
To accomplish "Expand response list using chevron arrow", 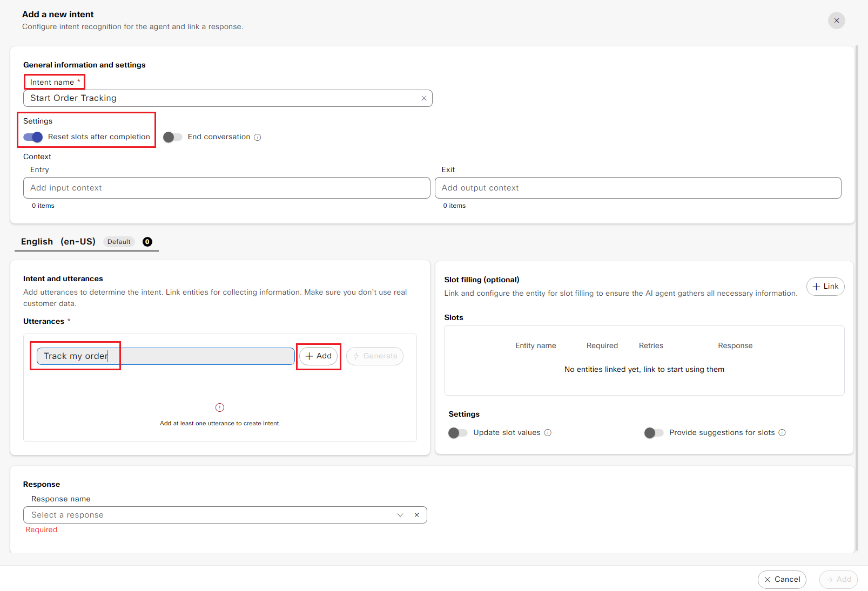I will (x=400, y=515).
